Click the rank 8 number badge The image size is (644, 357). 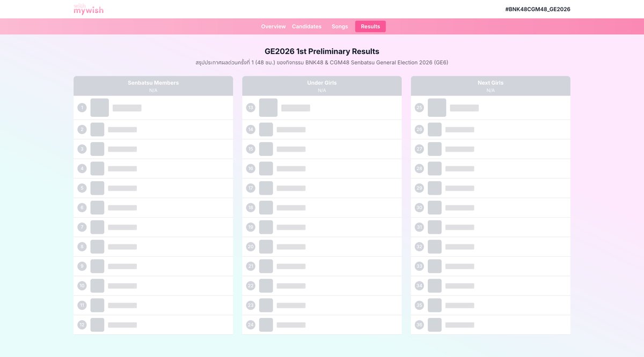pyautogui.click(x=82, y=247)
